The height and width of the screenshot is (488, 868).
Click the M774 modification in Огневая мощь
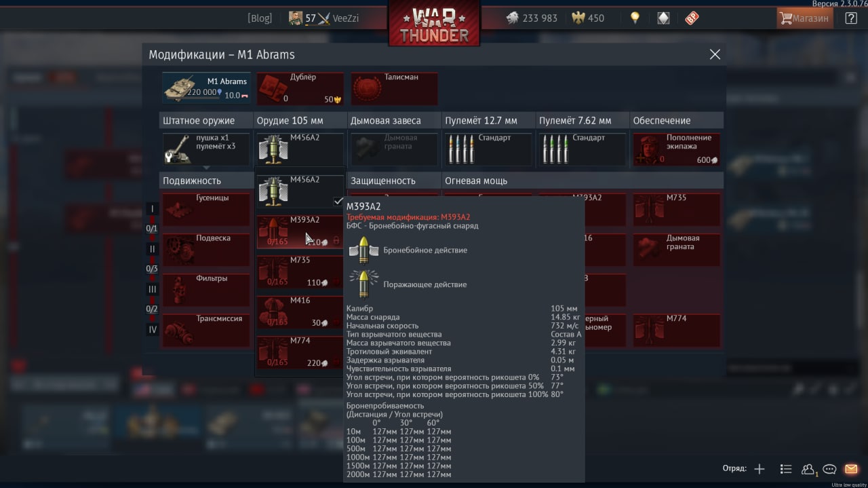pyautogui.click(x=677, y=329)
